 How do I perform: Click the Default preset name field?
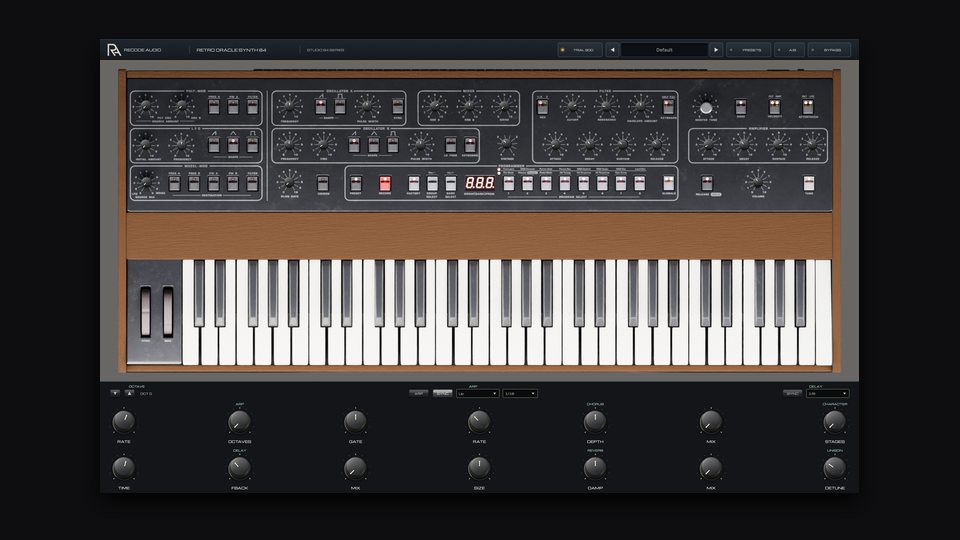[664, 50]
